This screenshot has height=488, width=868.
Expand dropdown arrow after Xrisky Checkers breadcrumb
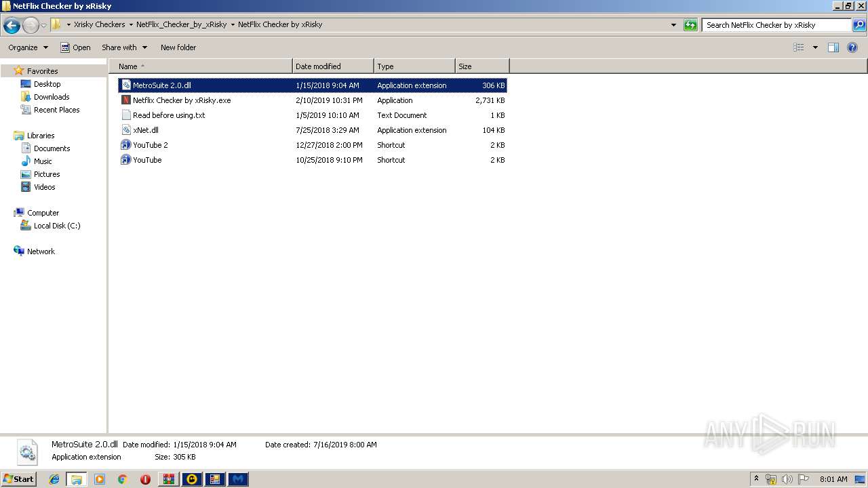[x=131, y=24]
